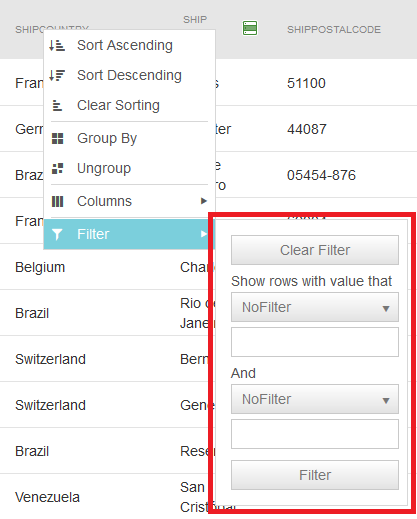Click the Clear Sorting icon
Image resolution: width=417 pixels, height=519 pixels.
coord(57,106)
